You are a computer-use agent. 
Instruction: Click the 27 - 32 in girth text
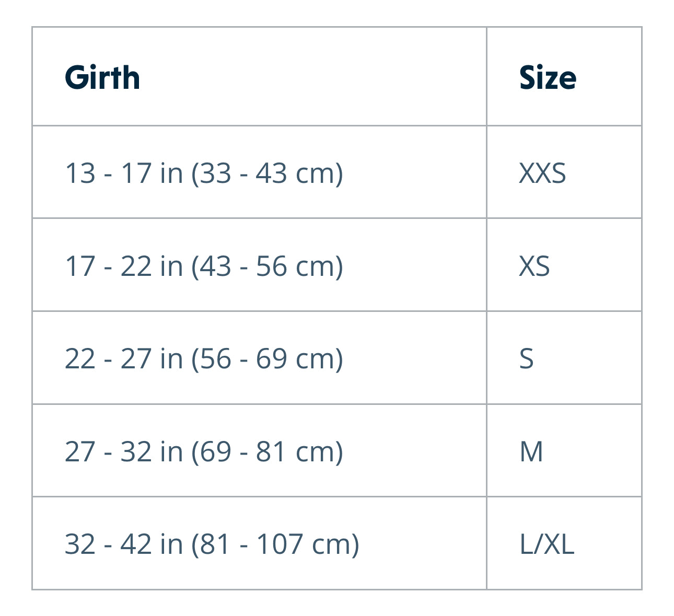tap(123, 451)
